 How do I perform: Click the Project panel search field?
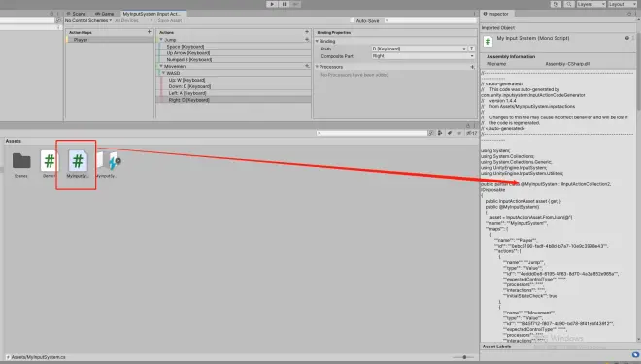tap(371, 133)
